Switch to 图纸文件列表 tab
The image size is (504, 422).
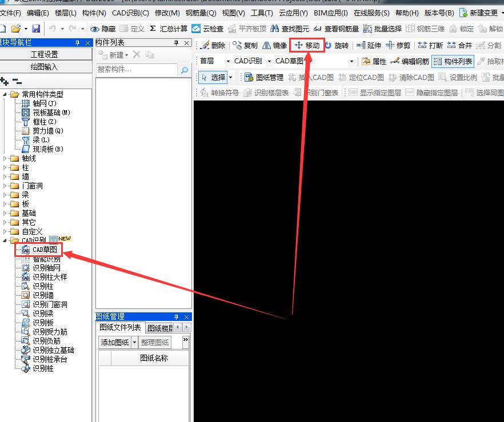point(120,327)
